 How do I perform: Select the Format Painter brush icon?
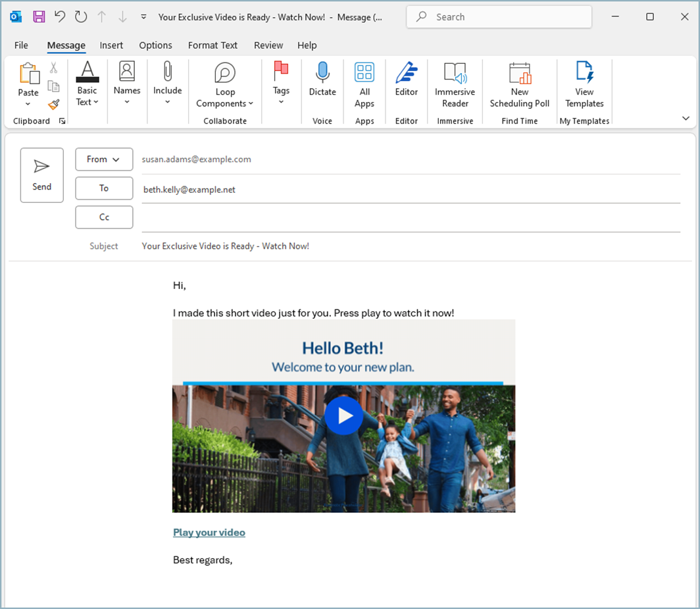54,104
